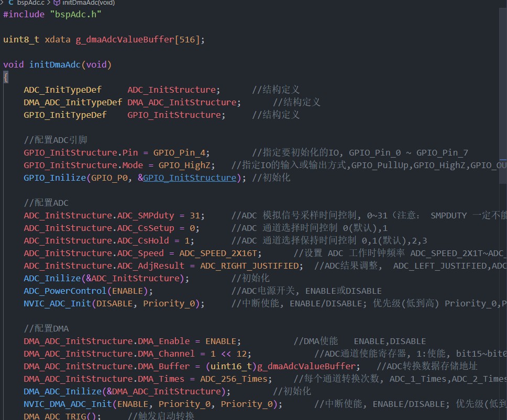507x420 pixels.
Task: Click the //配置DMA comment
Action: tap(46, 329)
